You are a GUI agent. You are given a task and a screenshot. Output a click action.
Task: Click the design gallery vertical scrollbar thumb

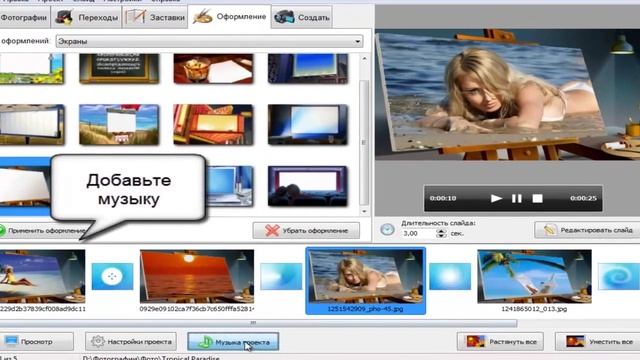tap(364, 143)
